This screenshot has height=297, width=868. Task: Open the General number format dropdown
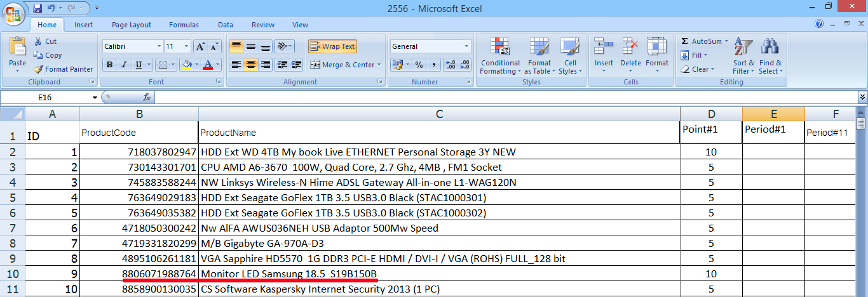click(466, 46)
